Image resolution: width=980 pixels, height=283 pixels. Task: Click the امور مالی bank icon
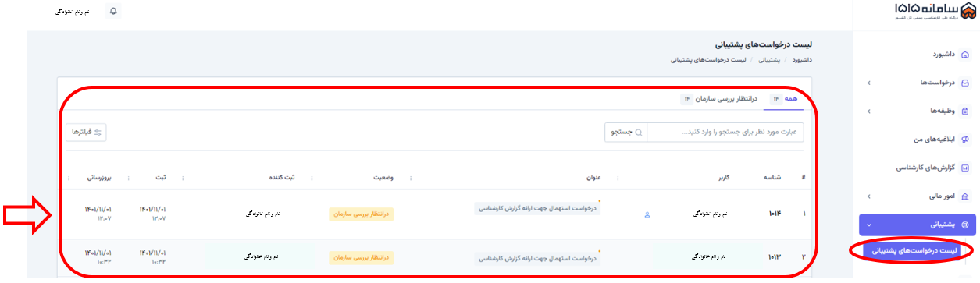[964, 196]
